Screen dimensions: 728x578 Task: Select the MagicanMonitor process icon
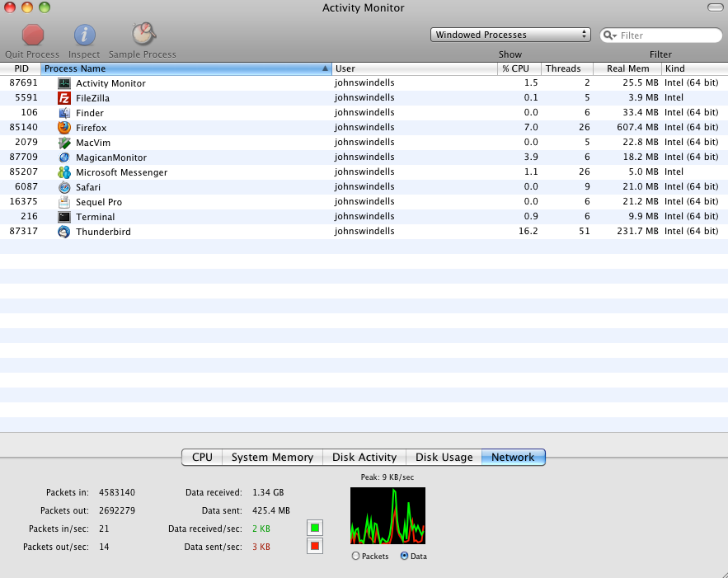point(64,157)
